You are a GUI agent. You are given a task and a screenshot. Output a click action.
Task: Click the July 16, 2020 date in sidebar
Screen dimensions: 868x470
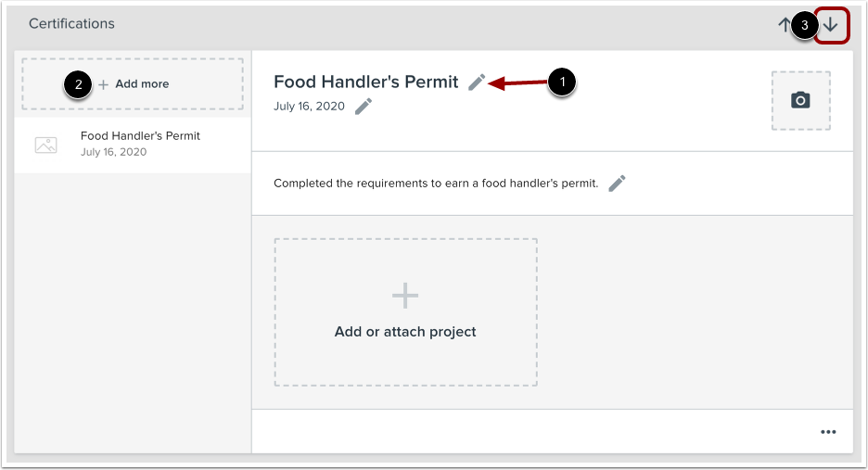coord(113,152)
